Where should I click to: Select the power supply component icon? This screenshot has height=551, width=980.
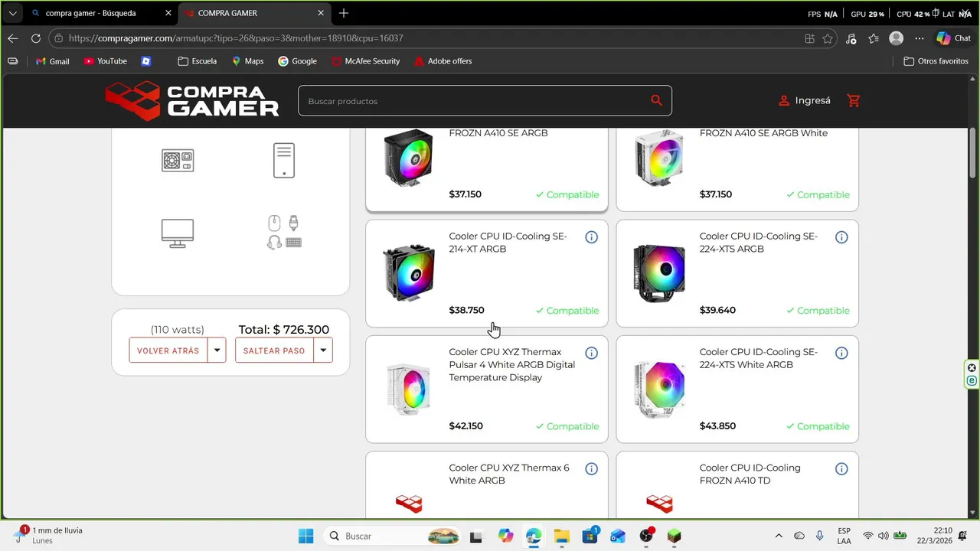click(x=178, y=160)
